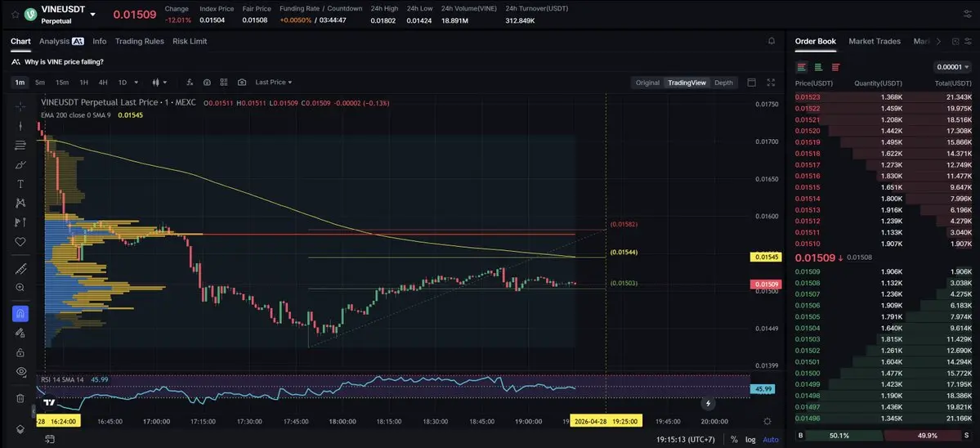This screenshot has width=980, height=448.
Task: Open the 0.00001 price precision dropdown
Action: click(952, 67)
